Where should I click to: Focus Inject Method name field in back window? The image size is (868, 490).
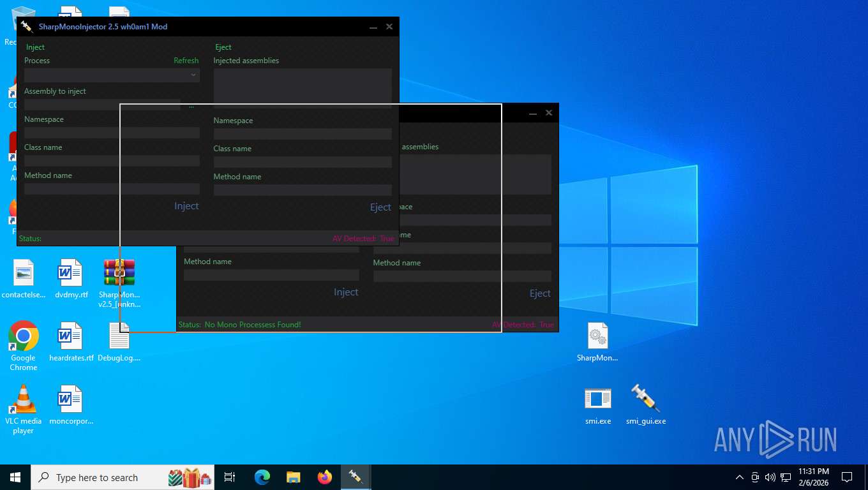point(271,275)
